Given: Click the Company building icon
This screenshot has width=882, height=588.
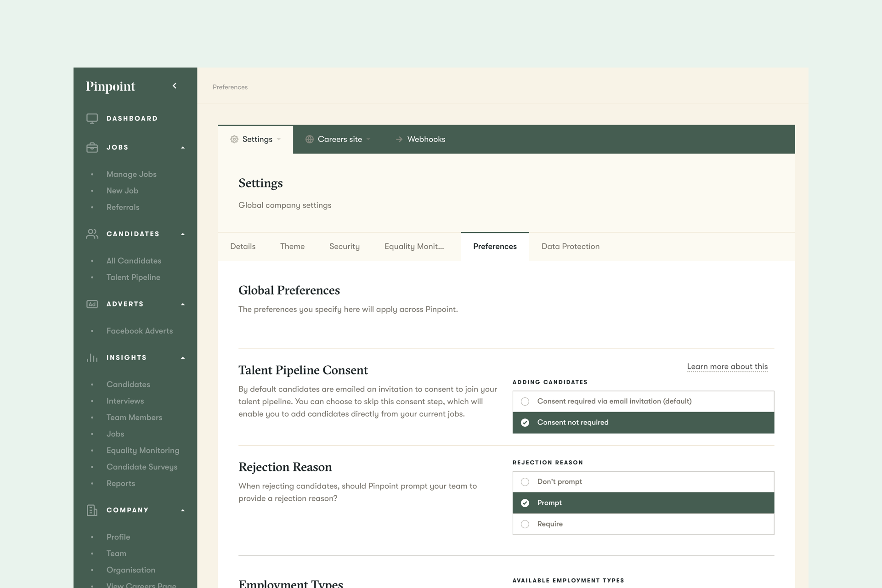Looking at the screenshot, I should (92, 510).
